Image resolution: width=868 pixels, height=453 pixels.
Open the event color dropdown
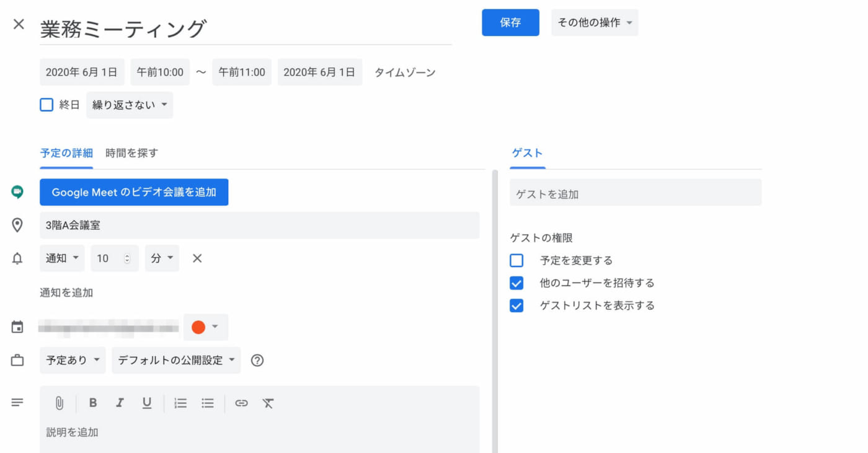206,327
